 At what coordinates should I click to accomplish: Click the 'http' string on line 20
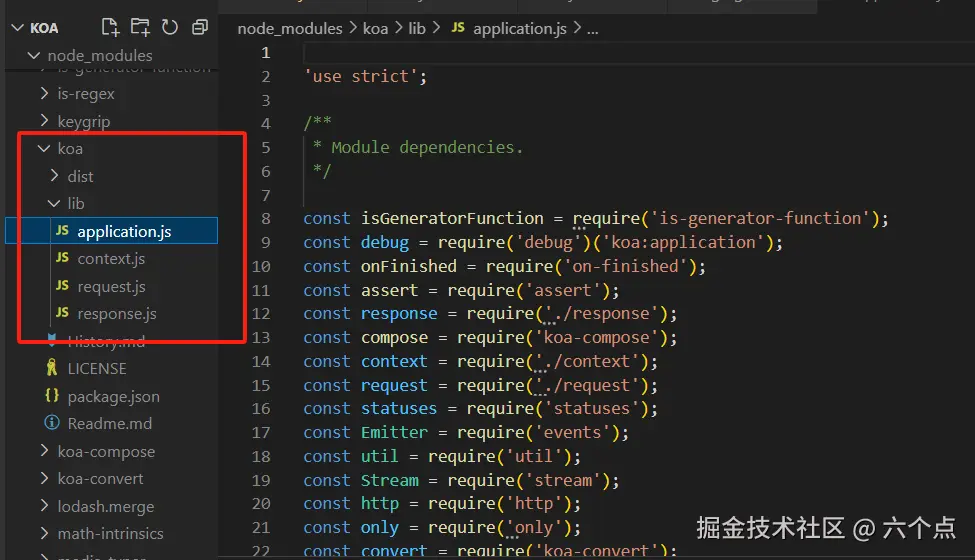[x=534, y=503]
